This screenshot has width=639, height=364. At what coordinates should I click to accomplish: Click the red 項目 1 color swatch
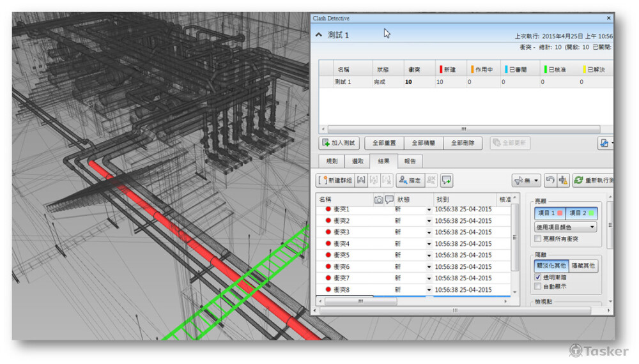click(x=558, y=213)
